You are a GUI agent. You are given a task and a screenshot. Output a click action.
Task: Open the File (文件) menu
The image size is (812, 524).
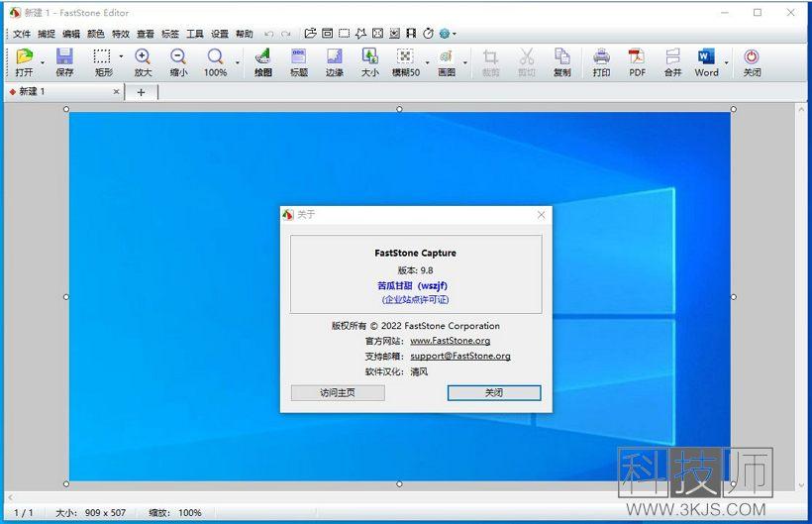pyautogui.click(x=22, y=34)
